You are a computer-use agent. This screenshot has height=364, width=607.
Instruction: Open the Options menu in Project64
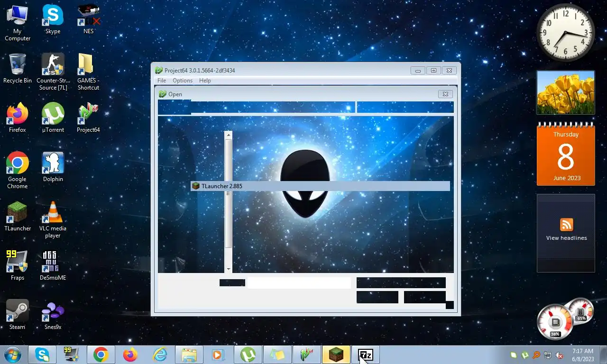pyautogui.click(x=183, y=81)
